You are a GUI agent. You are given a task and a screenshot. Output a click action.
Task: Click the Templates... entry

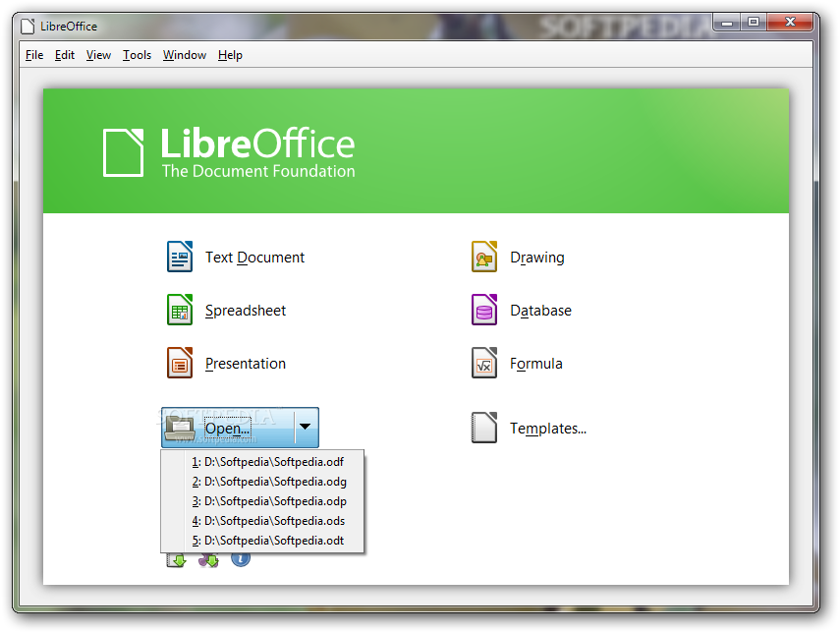547,429
